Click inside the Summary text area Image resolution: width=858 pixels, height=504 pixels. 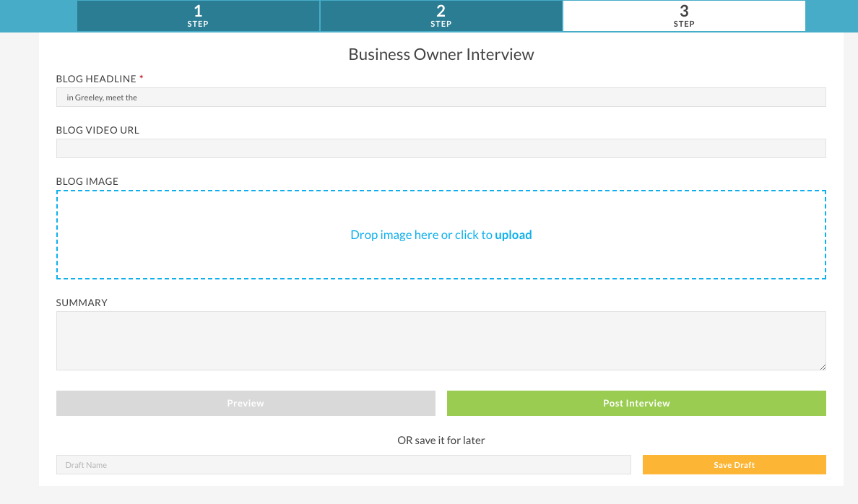pyautogui.click(x=441, y=341)
